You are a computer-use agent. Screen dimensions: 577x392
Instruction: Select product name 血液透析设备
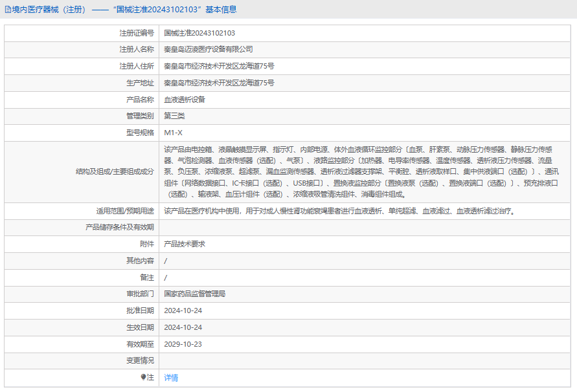point(185,100)
